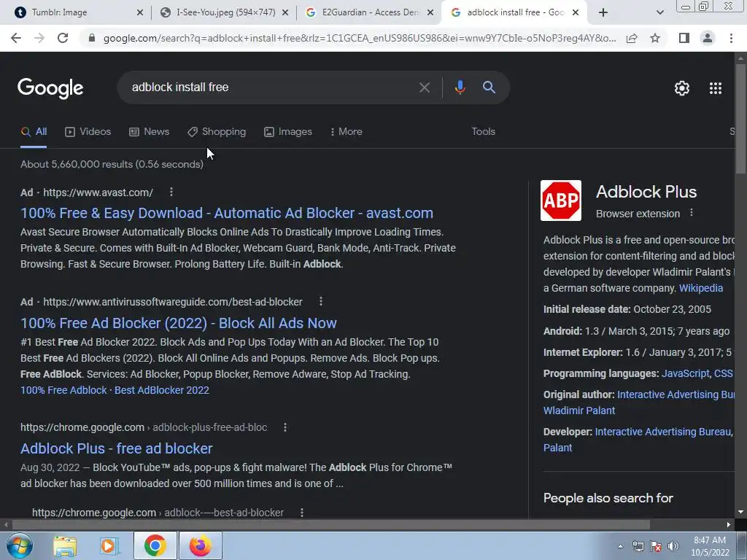Open the Windows Start menu
Viewport: 747px width, 560px height.
tap(20, 545)
